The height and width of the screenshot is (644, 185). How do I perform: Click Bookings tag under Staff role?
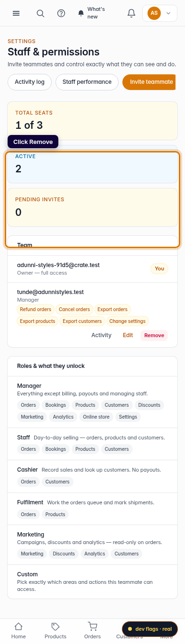coord(55,449)
